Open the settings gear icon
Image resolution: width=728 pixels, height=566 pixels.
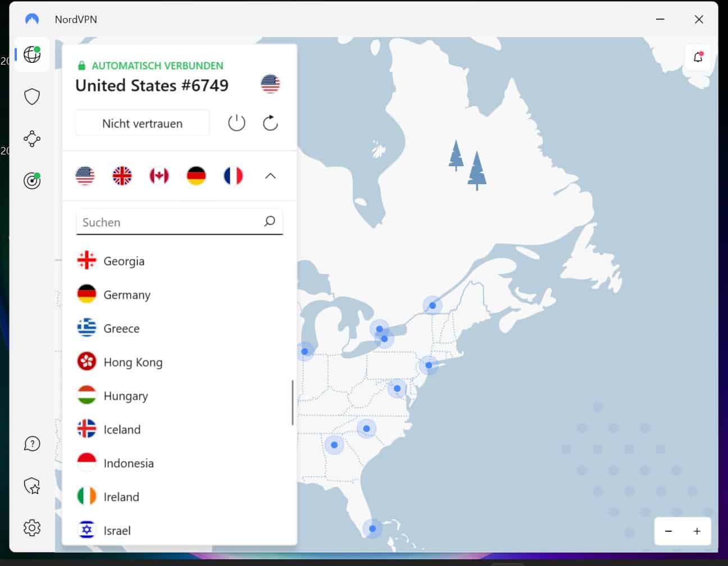coord(32,528)
